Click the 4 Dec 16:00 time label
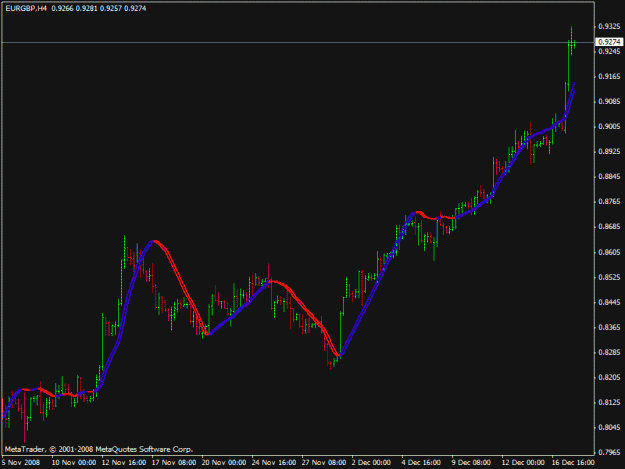The width and height of the screenshot is (625, 469). [x=421, y=463]
